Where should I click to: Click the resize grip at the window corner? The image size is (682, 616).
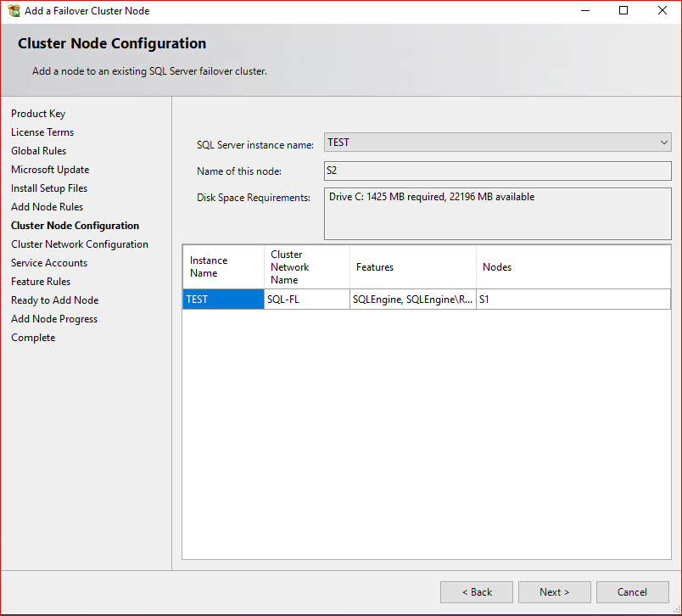click(677, 611)
